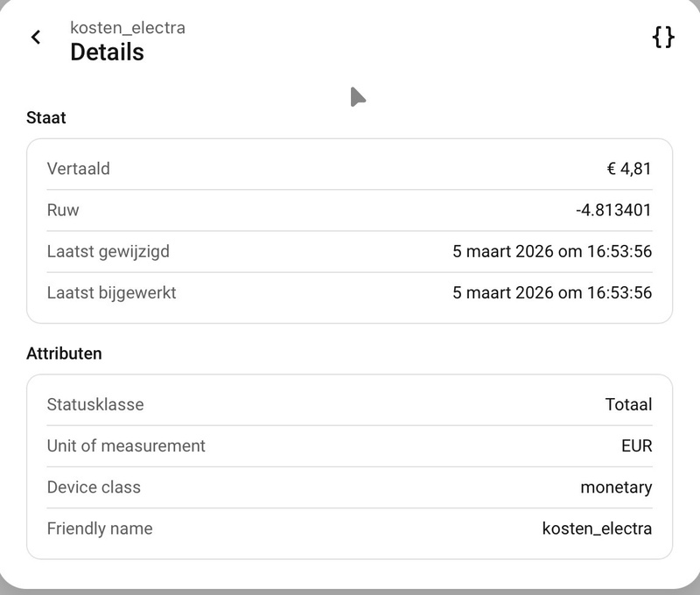Screen dimensions: 700x595
Task: Click the Details heading
Action: pyautogui.click(x=107, y=52)
